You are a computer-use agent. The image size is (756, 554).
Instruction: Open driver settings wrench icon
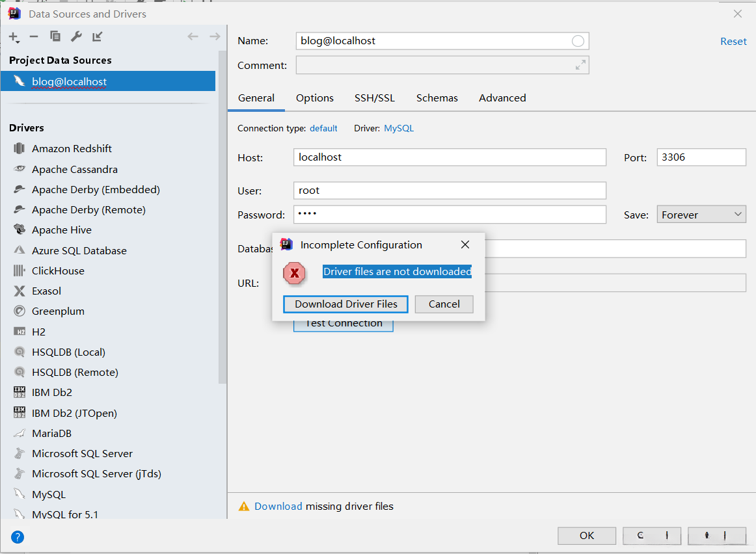click(x=76, y=37)
